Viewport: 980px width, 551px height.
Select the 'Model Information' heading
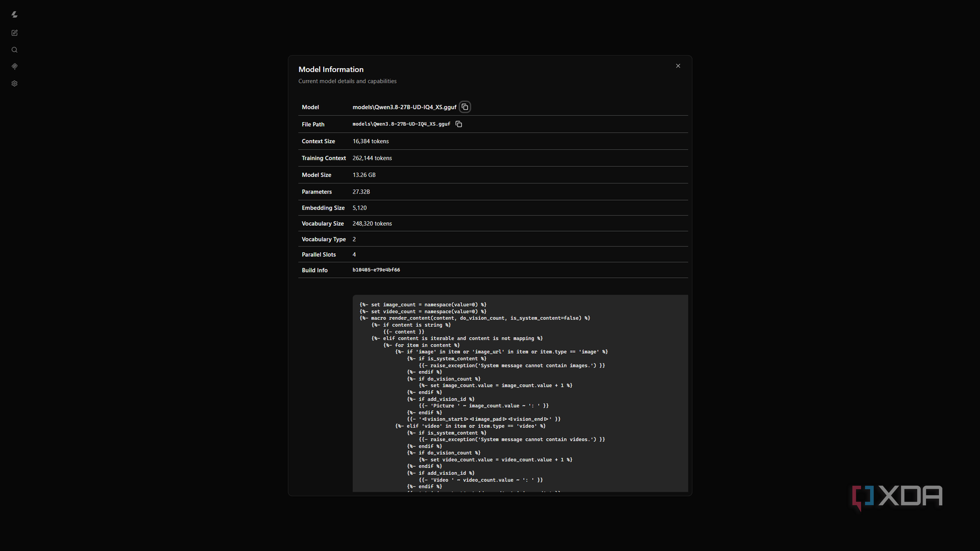click(x=331, y=69)
